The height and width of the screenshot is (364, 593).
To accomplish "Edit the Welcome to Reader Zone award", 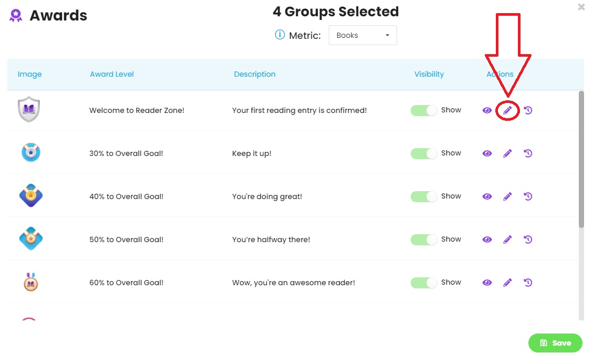I will click(x=507, y=110).
